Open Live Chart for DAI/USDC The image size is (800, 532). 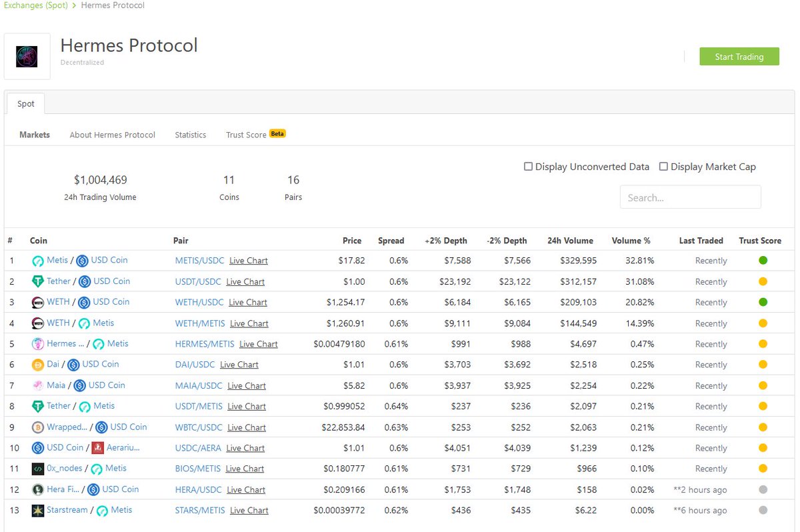point(239,365)
